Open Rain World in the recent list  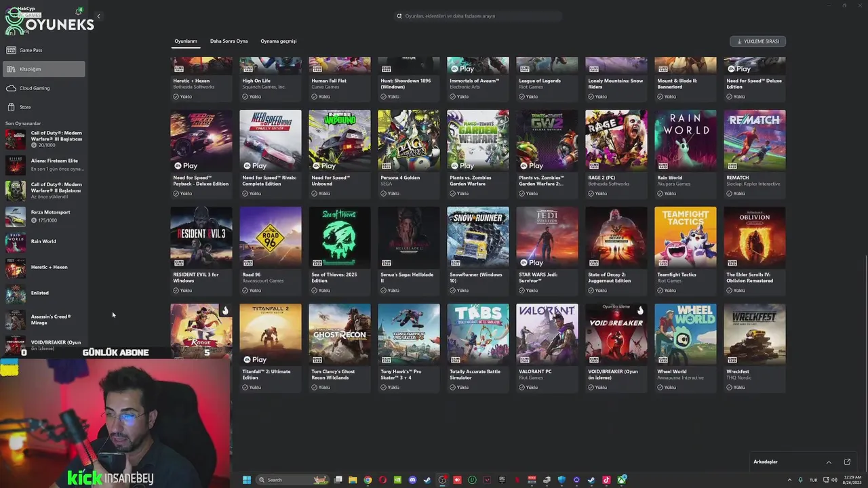click(x=43, y=242)
